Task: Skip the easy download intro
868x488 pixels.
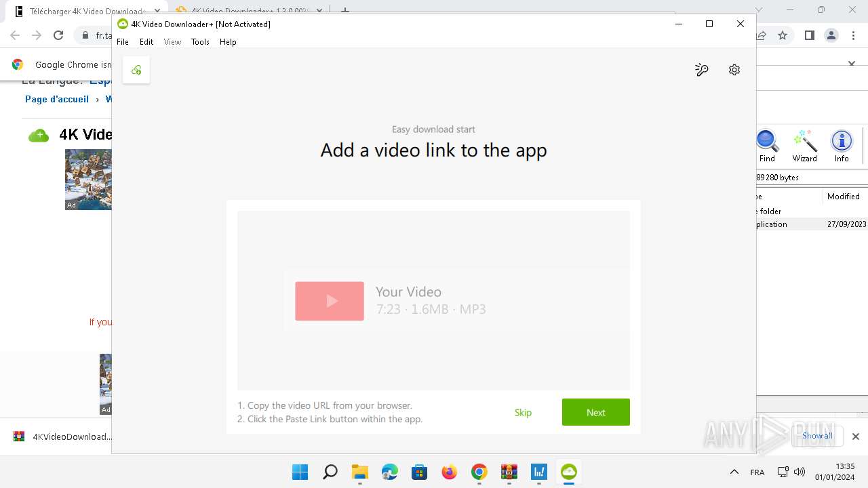Action: coord(523,412)
